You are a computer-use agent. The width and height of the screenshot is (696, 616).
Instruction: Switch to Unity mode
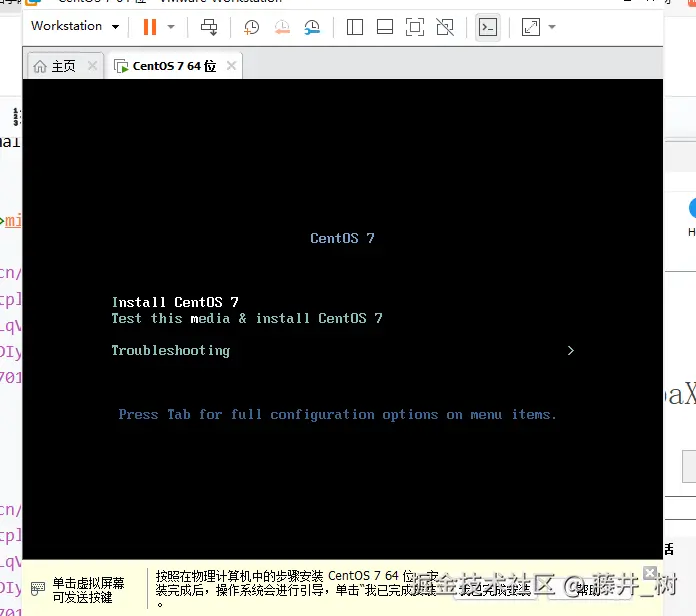pyautogui.click(x=445, y=27)
